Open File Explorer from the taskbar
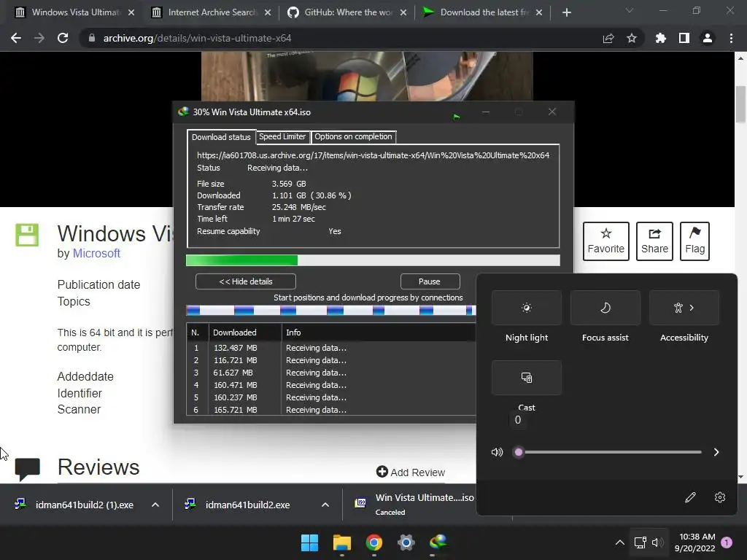Viewport: 747px width, 560px height. tap(342, 542)
